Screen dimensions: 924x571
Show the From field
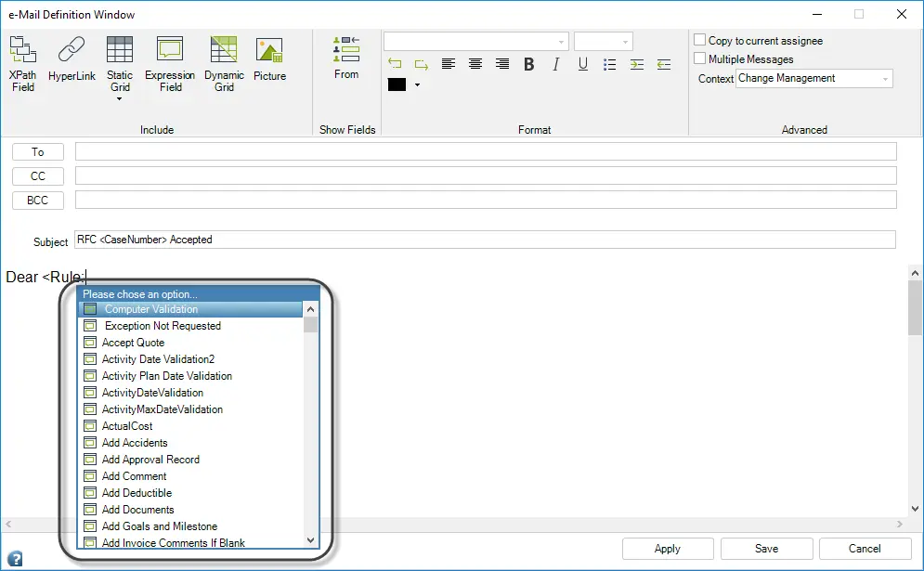coord(346,58)
